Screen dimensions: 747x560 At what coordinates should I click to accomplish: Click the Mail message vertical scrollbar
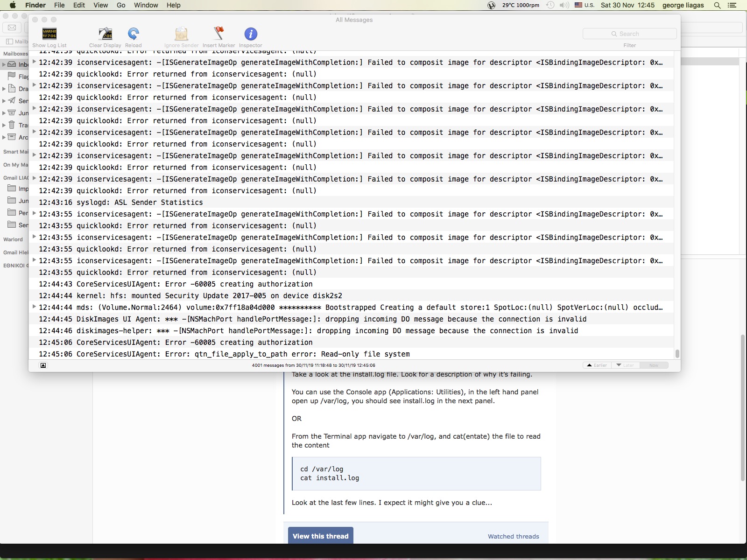pyautogui.click(x=742, y=407)
